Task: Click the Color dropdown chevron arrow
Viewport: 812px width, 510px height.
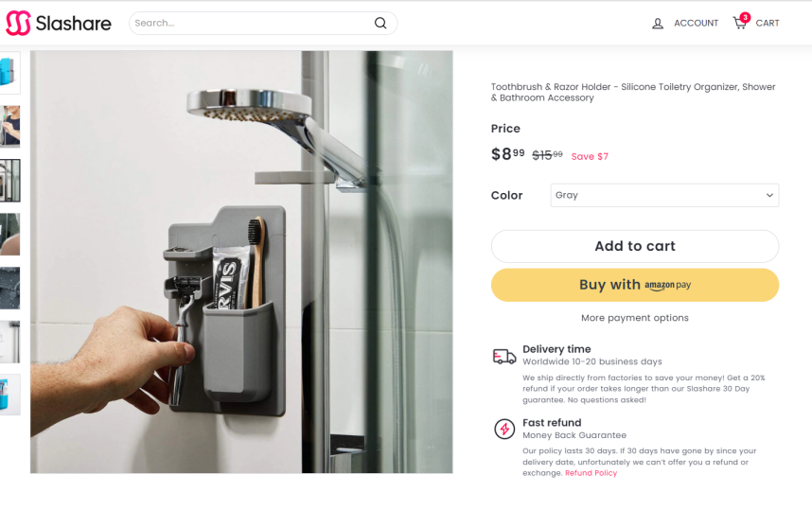Action: click(769, 195)
